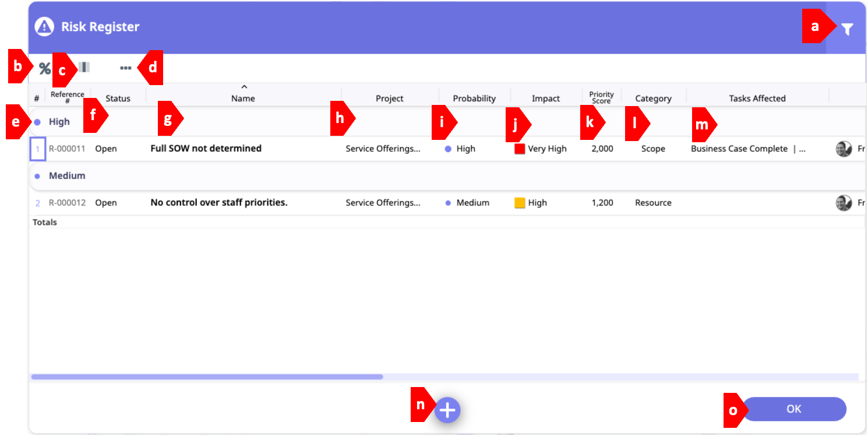Screen dimensions: 868x436
Task: Click the blue plus add risk button
Action: click(447, 410)
